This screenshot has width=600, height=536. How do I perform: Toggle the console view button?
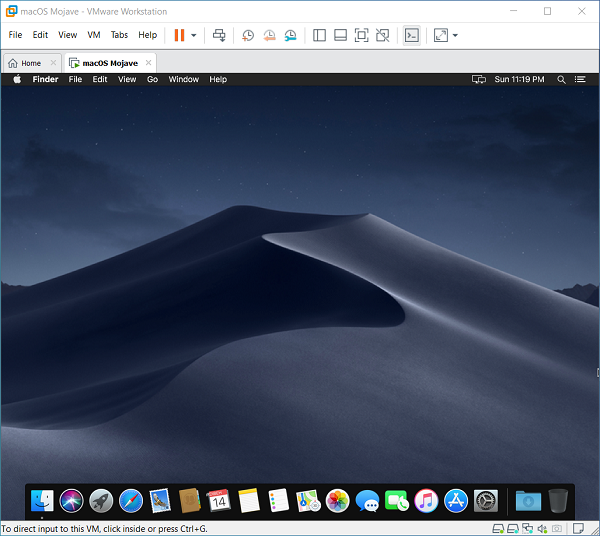412,35
